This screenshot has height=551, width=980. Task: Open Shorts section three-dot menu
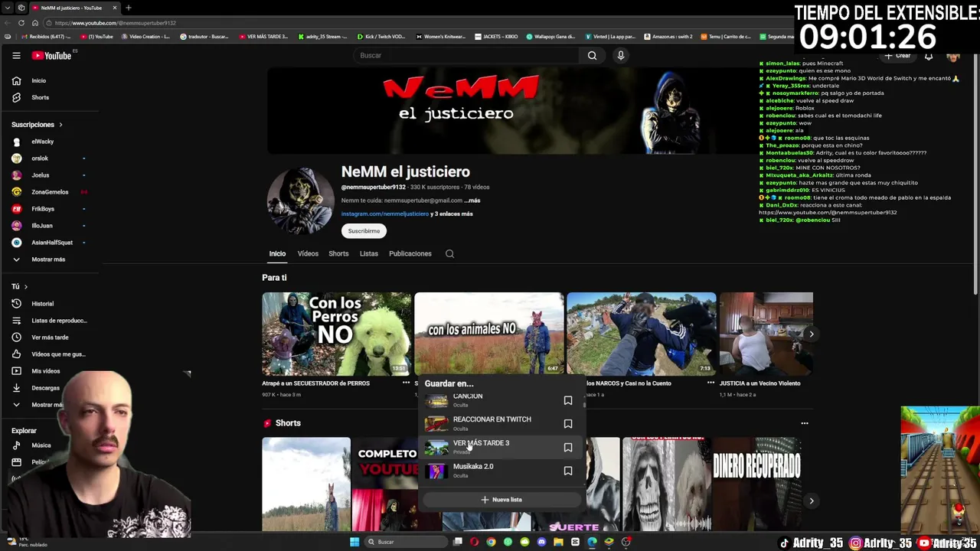[805, 423]
